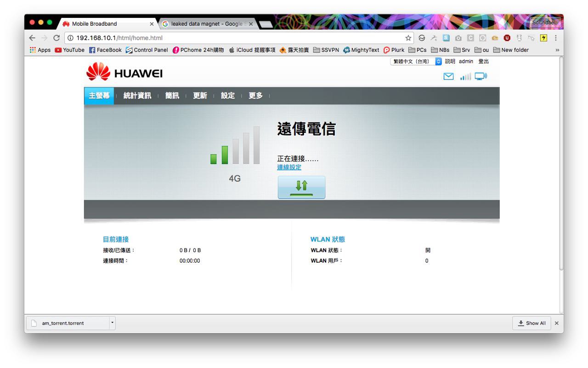
Task: Reload the page with the refresh icon
Action: tap(57, 38)
